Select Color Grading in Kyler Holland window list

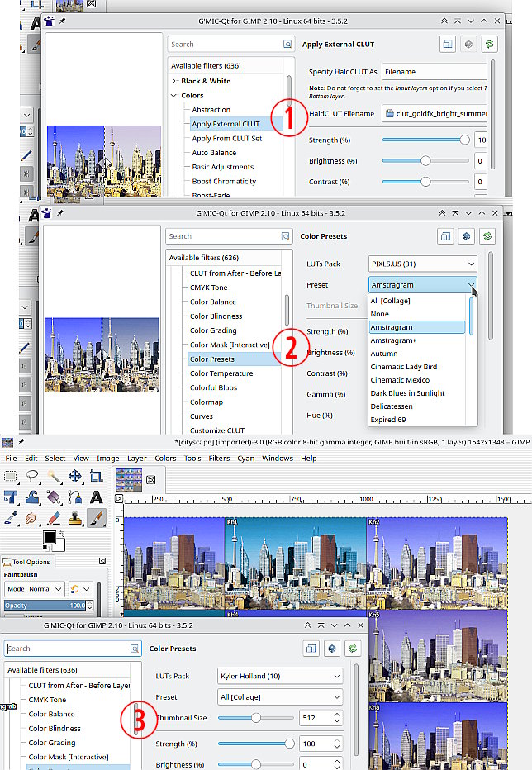(51, 743)
